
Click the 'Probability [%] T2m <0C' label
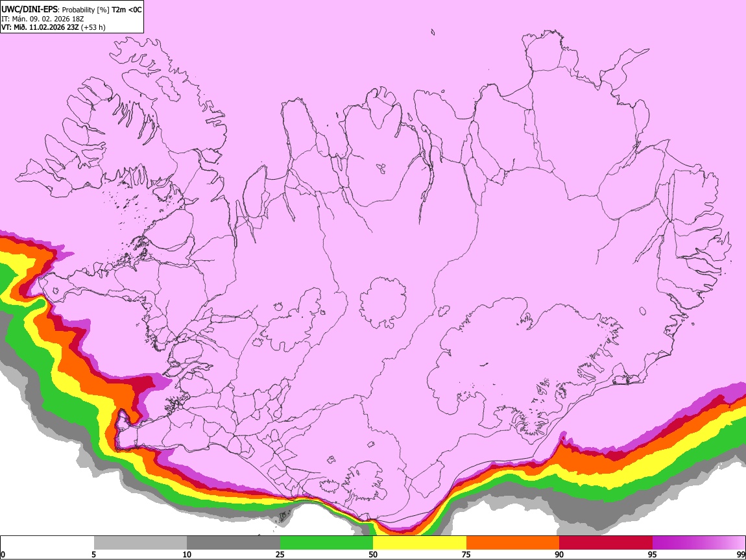point(102,10)
